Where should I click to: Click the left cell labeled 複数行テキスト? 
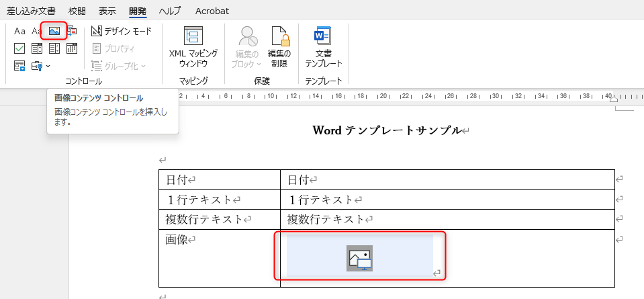point(220,219)
